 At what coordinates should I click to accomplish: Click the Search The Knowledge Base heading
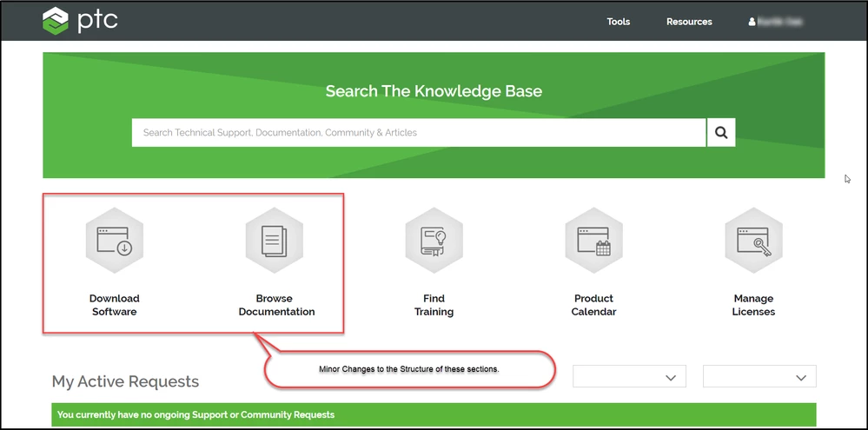(434, 90)
